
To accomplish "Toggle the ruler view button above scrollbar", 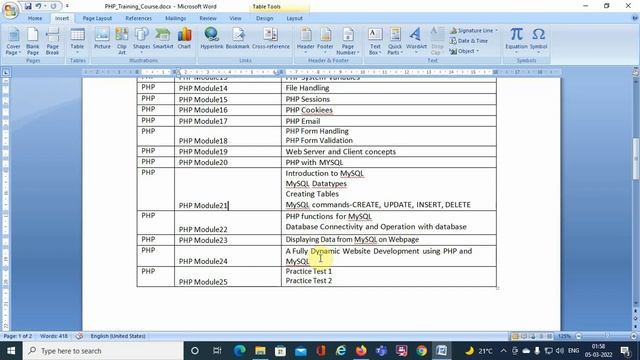I will tap(636, 72).
